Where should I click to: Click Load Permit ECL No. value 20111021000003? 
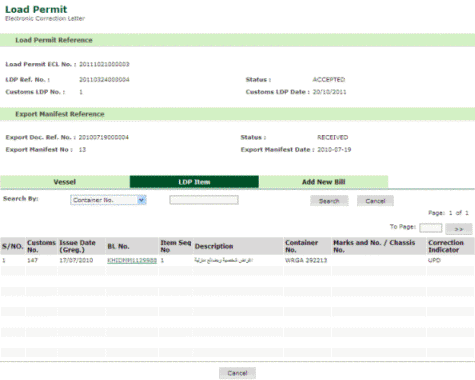coord(104,64)
